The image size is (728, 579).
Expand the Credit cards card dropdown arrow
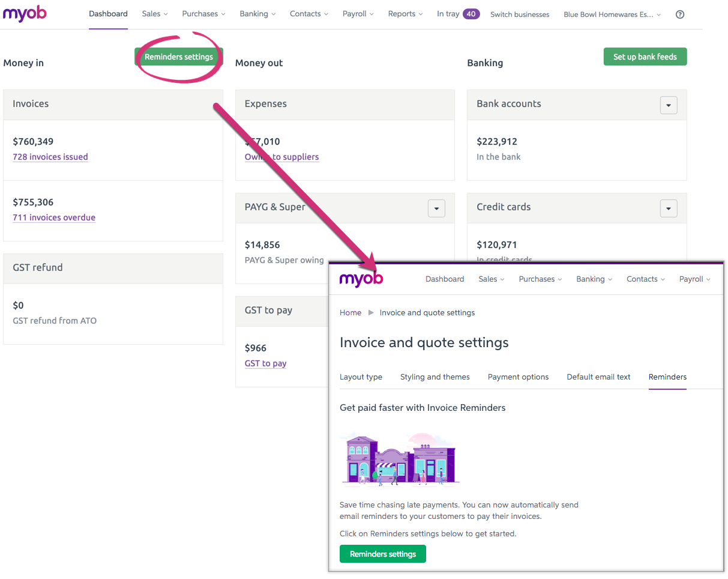coord(668,208)
